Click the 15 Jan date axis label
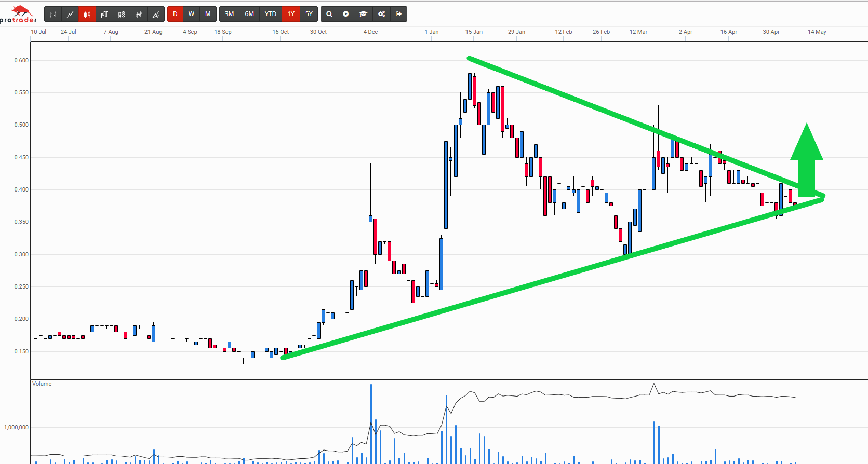Image resolution: width=868 pixels, height=464 pixels. coord(474,32)
